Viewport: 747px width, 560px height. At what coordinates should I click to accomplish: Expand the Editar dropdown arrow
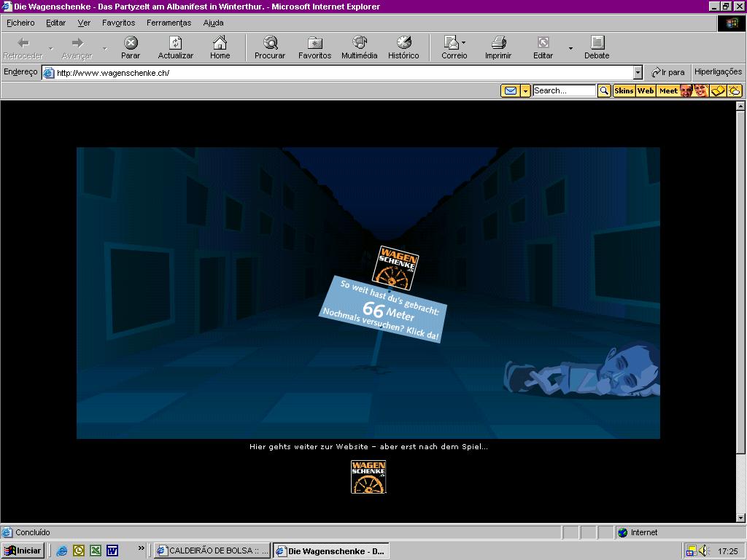(x=570, y=49)
